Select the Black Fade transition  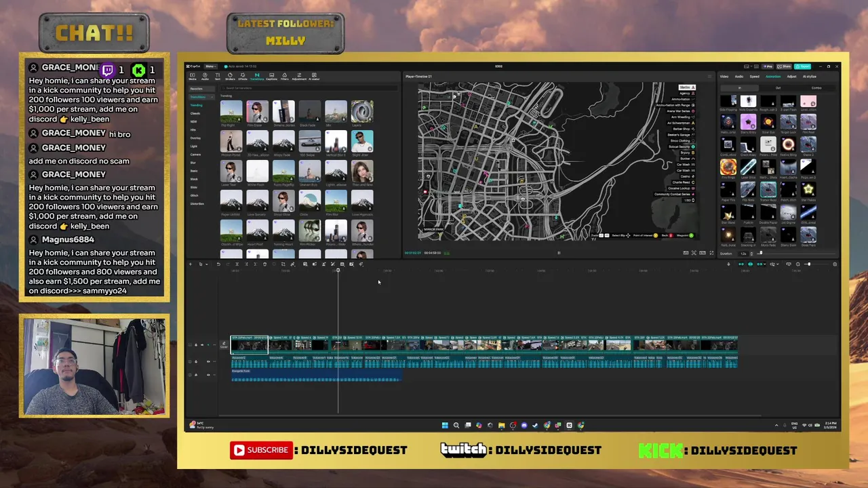(310, 115)
